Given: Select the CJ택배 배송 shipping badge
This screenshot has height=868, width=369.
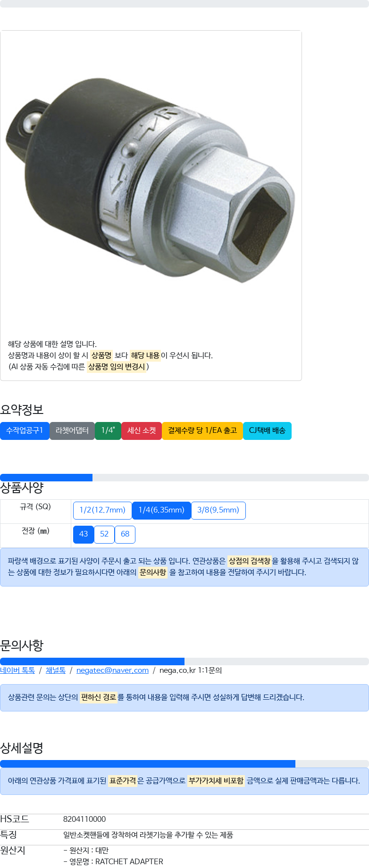Looking at the screenshot, I should [267, 430].
